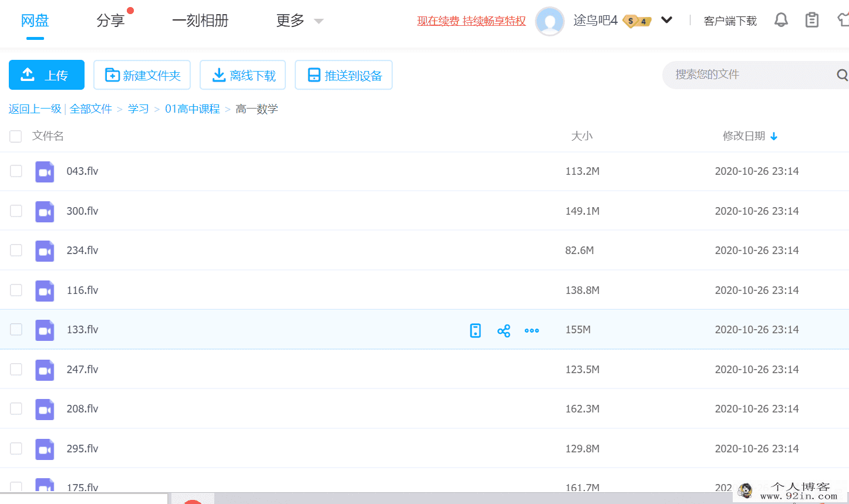
Task: Tick the select-all files checkbox
Action: pos(16,137)
